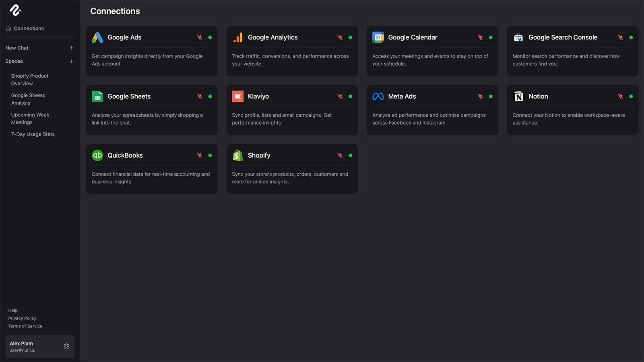Viewport: 644px width, 362px height.
Task: Disconnect Meta Ads using the unplug icon
Action: (x=480, y=97)
